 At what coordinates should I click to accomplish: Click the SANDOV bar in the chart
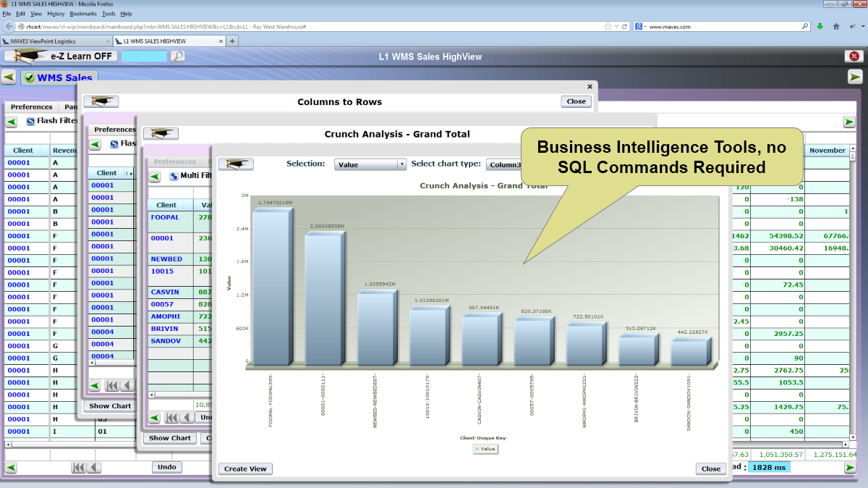(692, 351)
